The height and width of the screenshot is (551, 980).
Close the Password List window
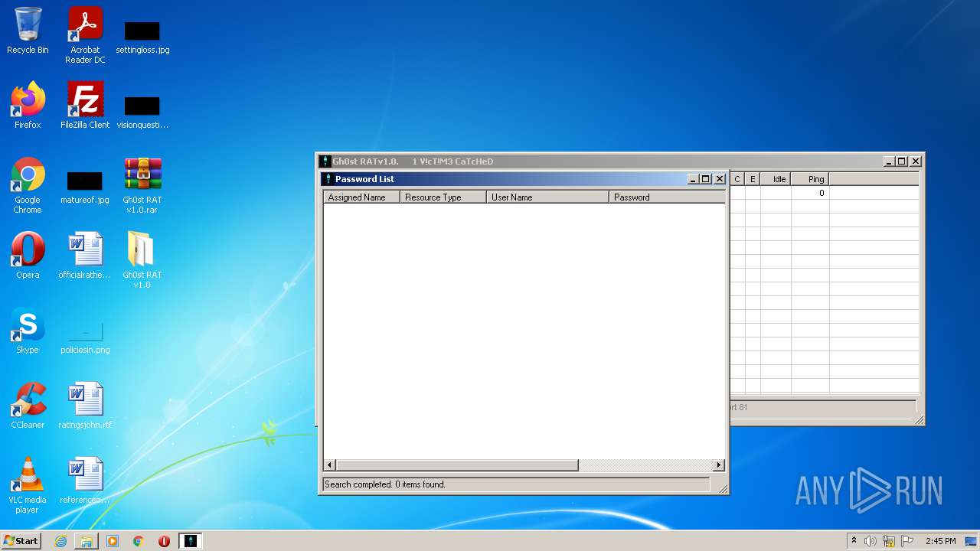click(719, 179)
